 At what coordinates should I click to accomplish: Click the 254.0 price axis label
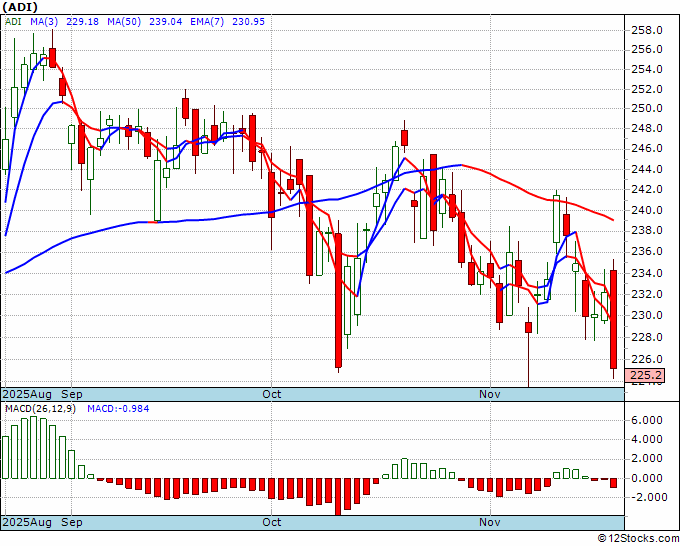click(647, 69)
